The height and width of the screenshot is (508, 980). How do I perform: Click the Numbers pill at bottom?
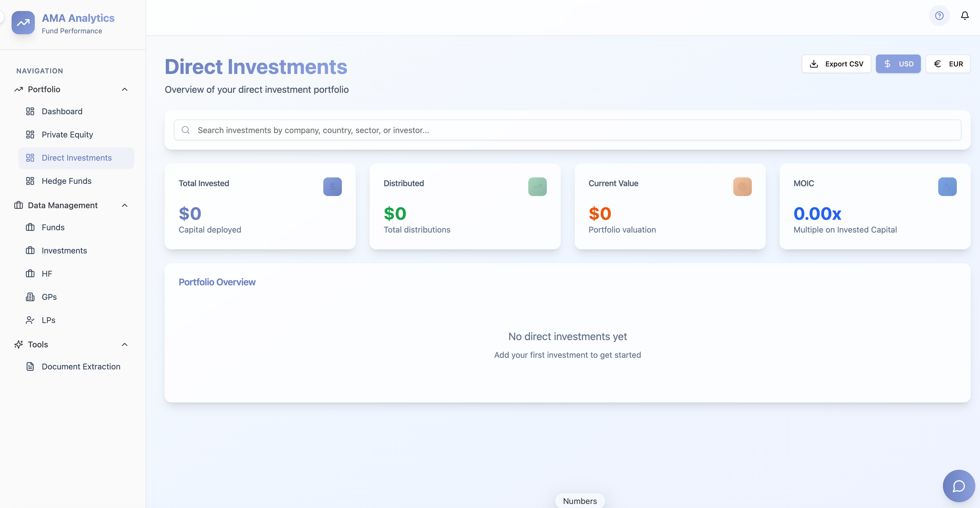coord(580,501)
